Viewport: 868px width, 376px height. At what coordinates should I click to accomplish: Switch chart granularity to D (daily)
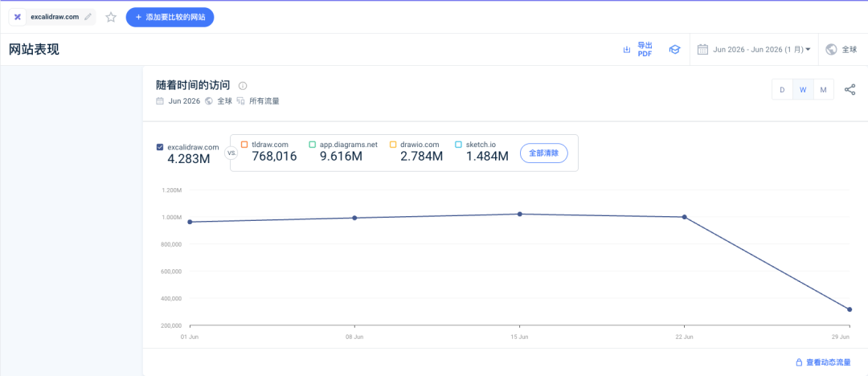pos(782,90)
